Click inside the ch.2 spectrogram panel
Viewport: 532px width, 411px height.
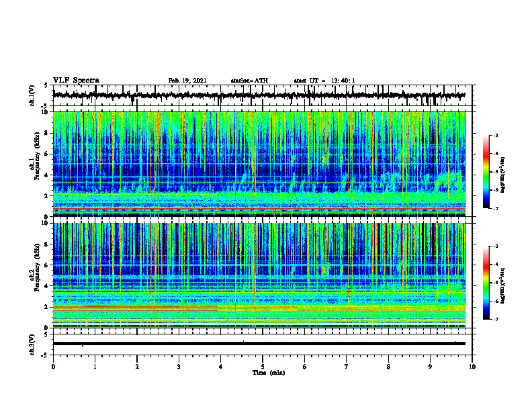click(259, 275)
